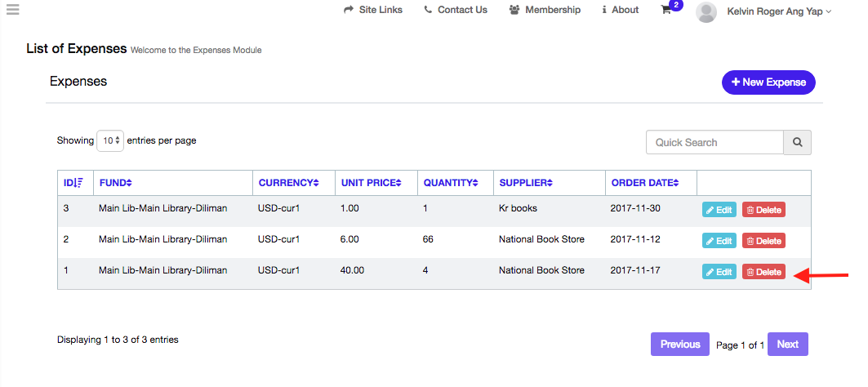Click the New Expense button
The height and width of the screenshot is (387, 868).
pos(768,82)
